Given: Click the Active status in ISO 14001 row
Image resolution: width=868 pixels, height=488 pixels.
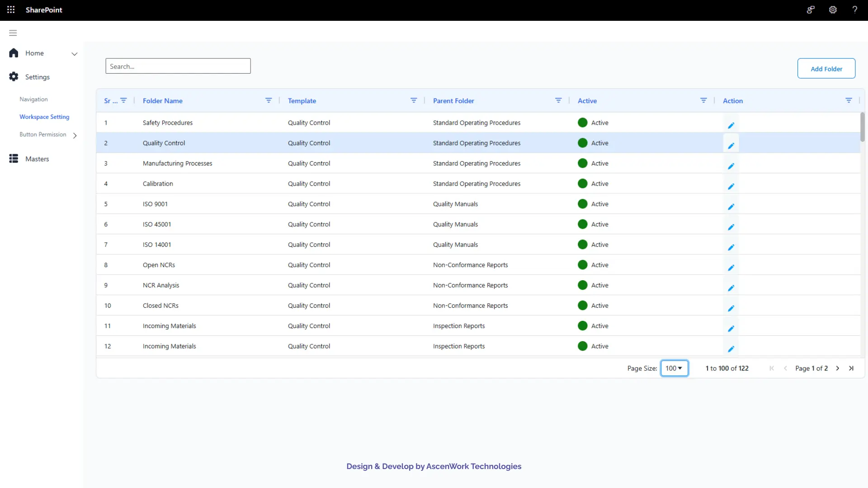Looking at the screenshot, I should [x=593, y=245].
